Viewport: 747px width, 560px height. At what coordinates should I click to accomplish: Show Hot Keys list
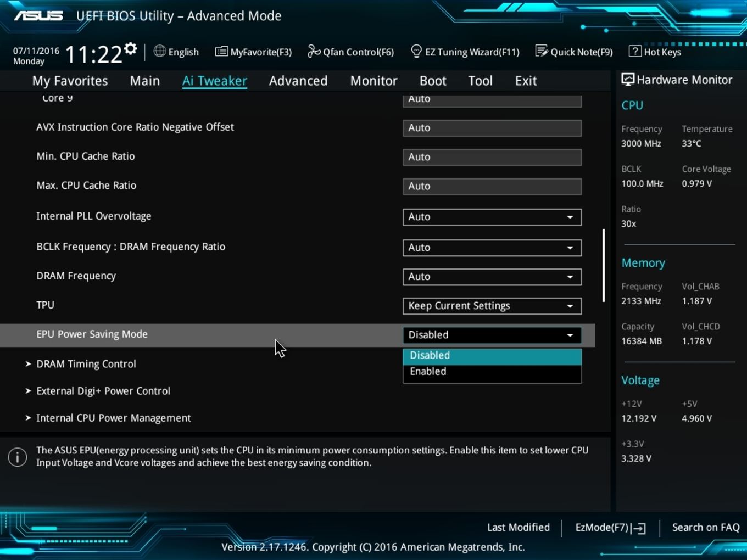pyautogui.click(x=655, y=52)
